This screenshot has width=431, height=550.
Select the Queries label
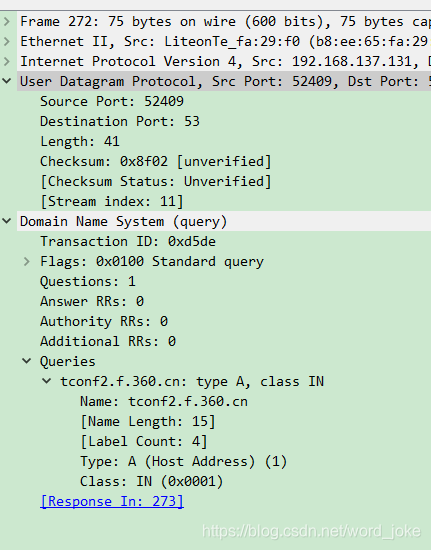pyautogui.click(x=68, y=361)
